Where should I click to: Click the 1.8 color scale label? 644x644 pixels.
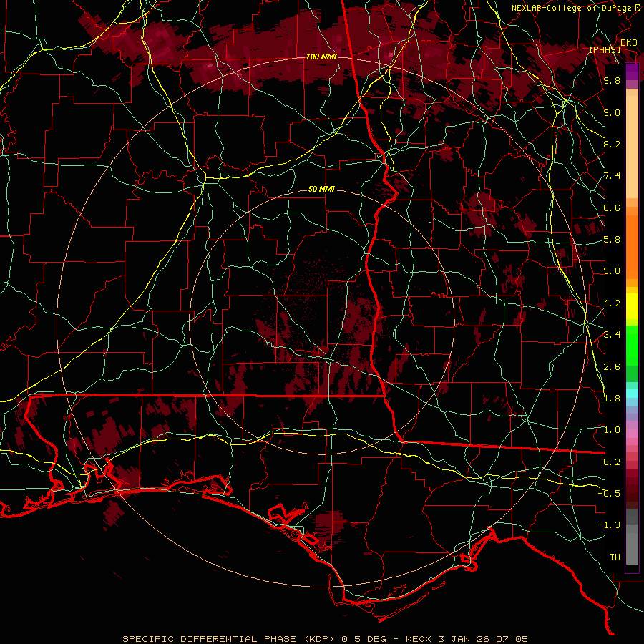pos(612,399)
